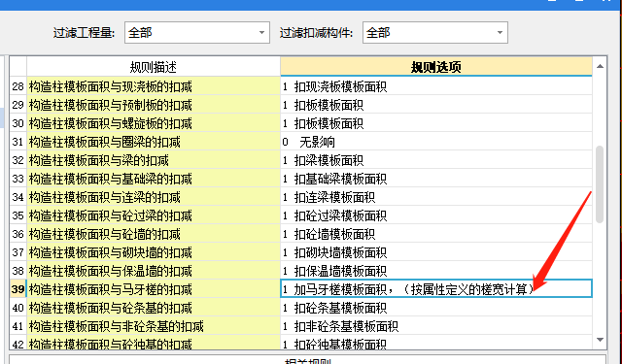Click option cell 扣砼独基模板面积

pyautogui.click(x=436, y=343)
